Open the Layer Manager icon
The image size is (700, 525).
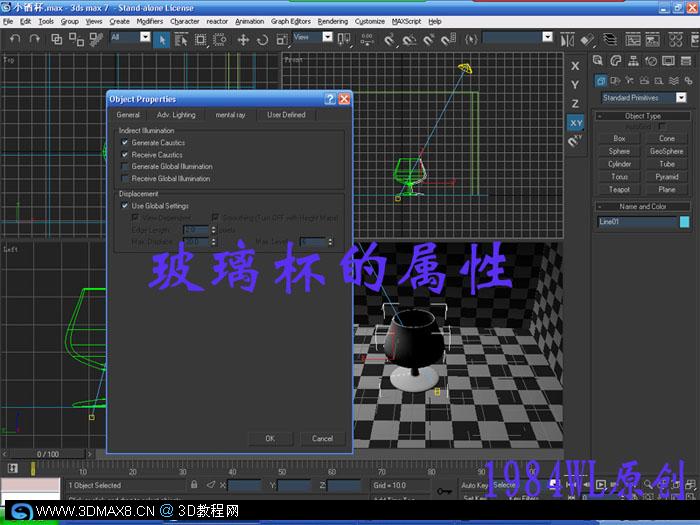(x=610, y=40)
